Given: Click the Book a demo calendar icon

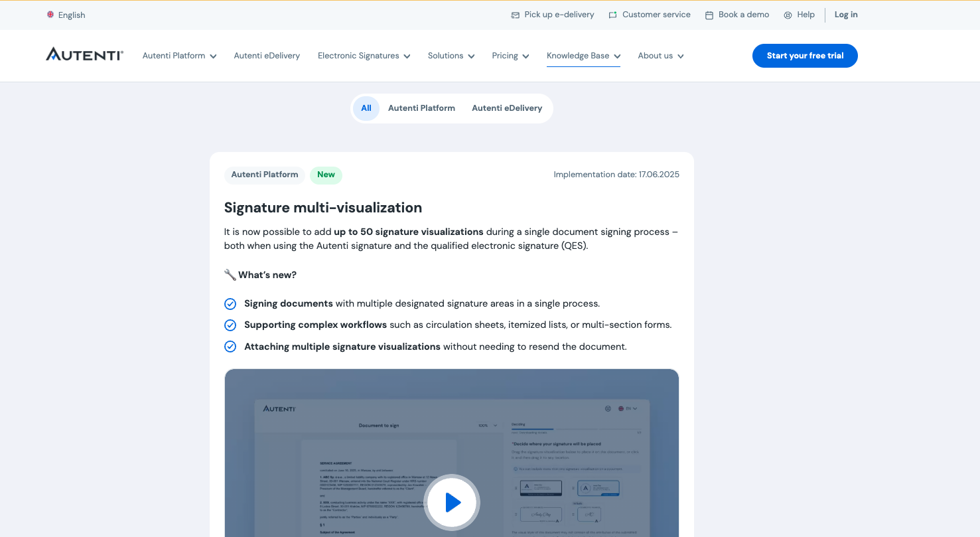Looking at the screenshot, I should coord(709,15).
